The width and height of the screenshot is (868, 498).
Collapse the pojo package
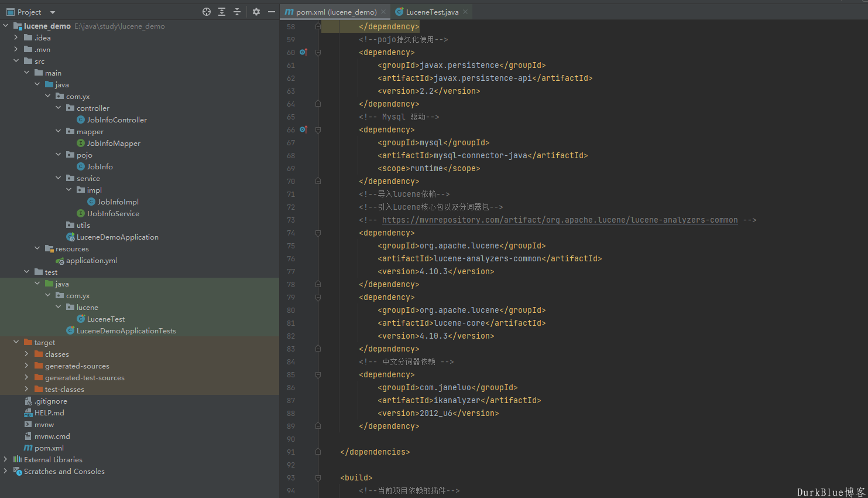click(59, 155)
